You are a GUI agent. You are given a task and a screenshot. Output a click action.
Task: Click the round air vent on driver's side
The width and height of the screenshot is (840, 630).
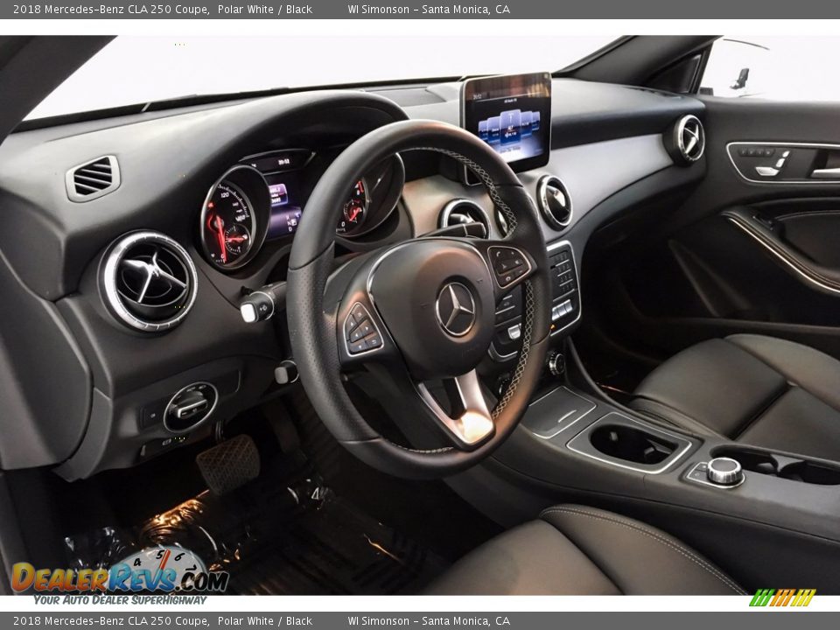149,281
